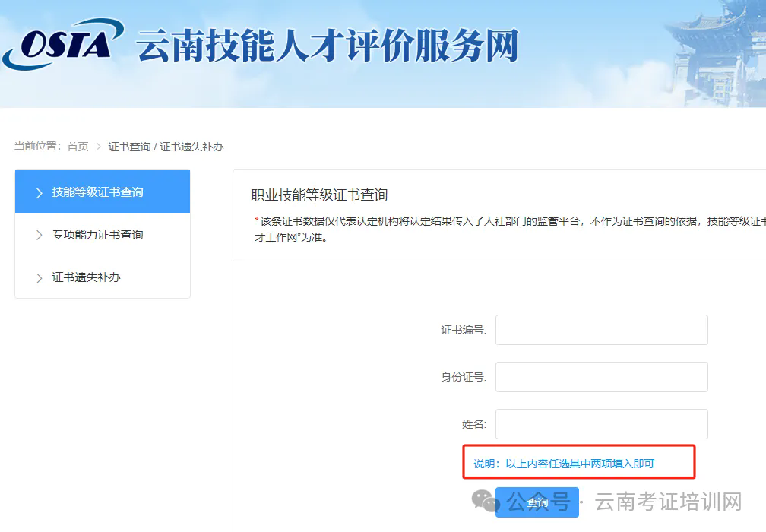Click the WeChat logo in the watermark
The width and height of the screenshot is (766, 532).
[x=486, y=501]
